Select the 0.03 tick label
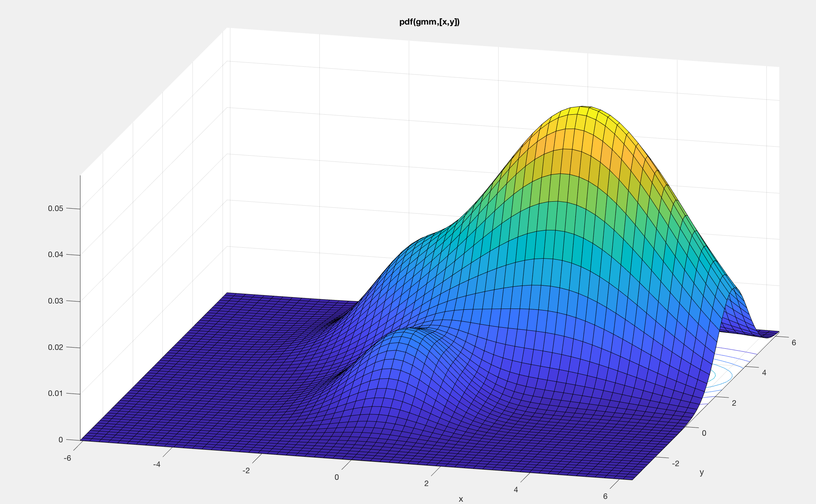The height and width of the screenshot is (504, 816). (x=55, y=301)
